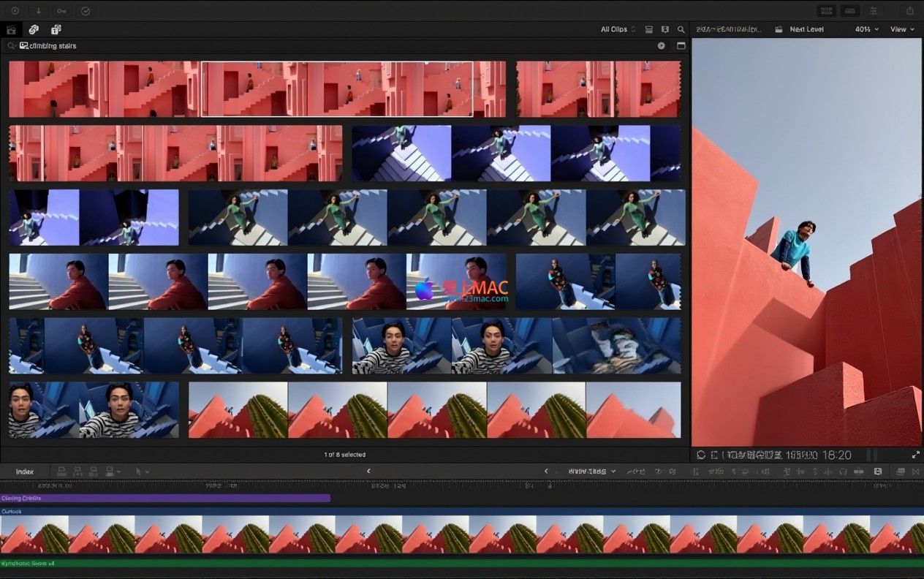924x579 pixels.
Task: Open the keyword editor key icon
Action: click(62, 11)
